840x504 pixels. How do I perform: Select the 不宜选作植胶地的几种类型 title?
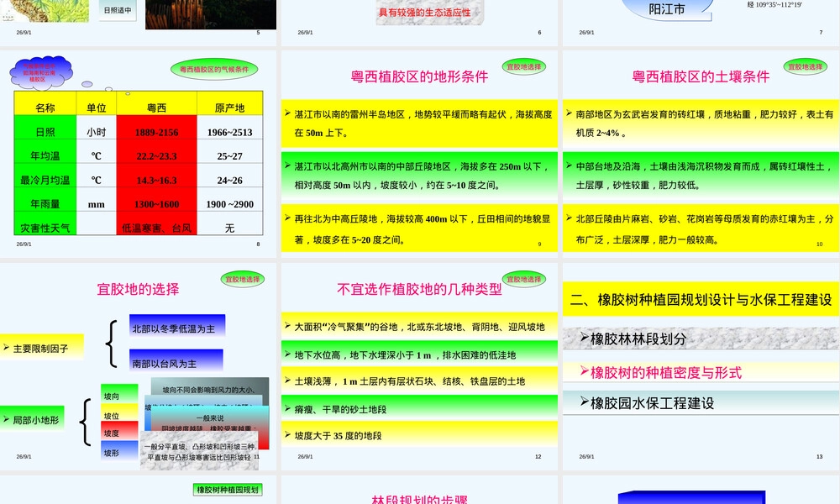click(x=419, y=289)
